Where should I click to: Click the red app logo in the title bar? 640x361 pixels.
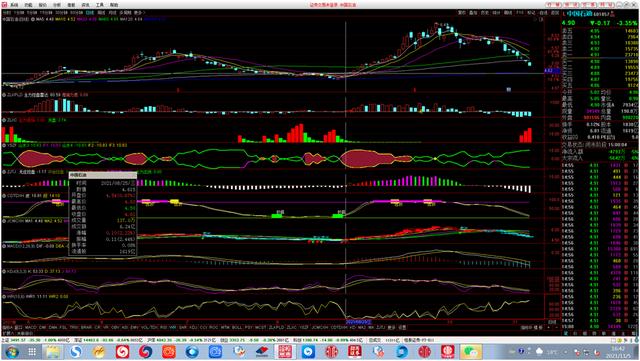(x=4, y=5)
